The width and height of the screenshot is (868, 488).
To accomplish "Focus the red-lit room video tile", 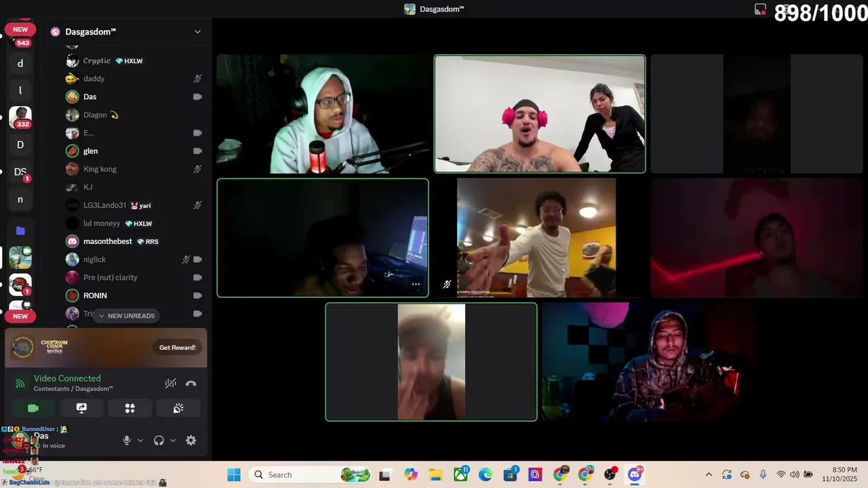I will click(x=757, y=238).
